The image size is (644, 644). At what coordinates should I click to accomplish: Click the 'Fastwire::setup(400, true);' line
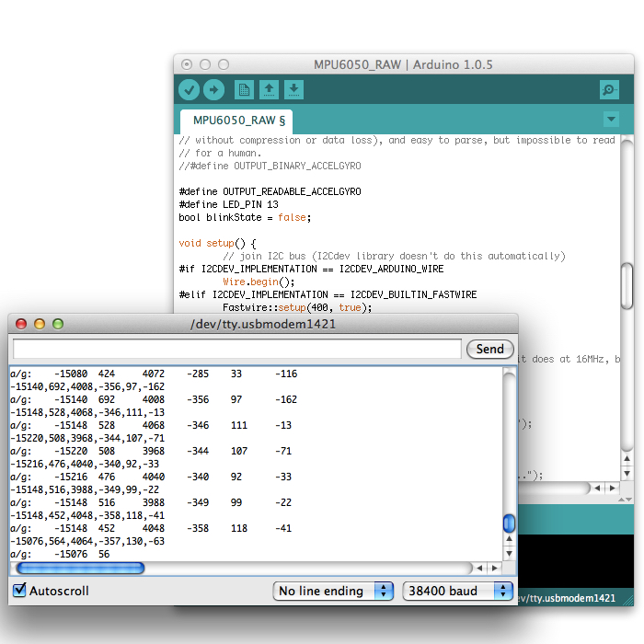[x=297, y=307]
